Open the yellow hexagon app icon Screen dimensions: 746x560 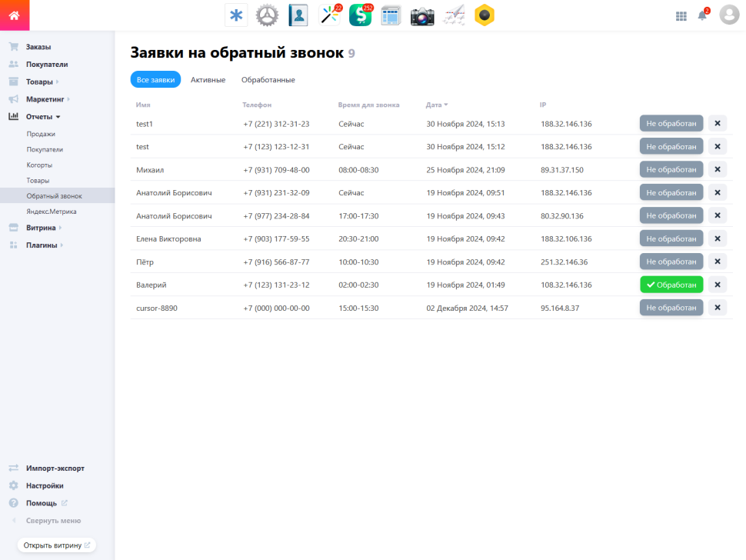click(x=485, y=15)
